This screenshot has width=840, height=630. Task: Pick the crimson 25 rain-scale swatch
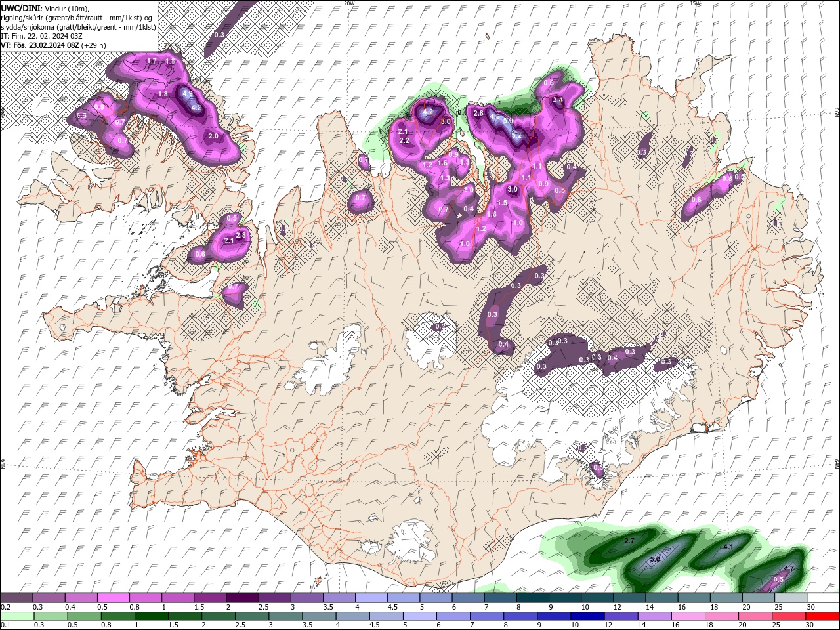(788, 616)
